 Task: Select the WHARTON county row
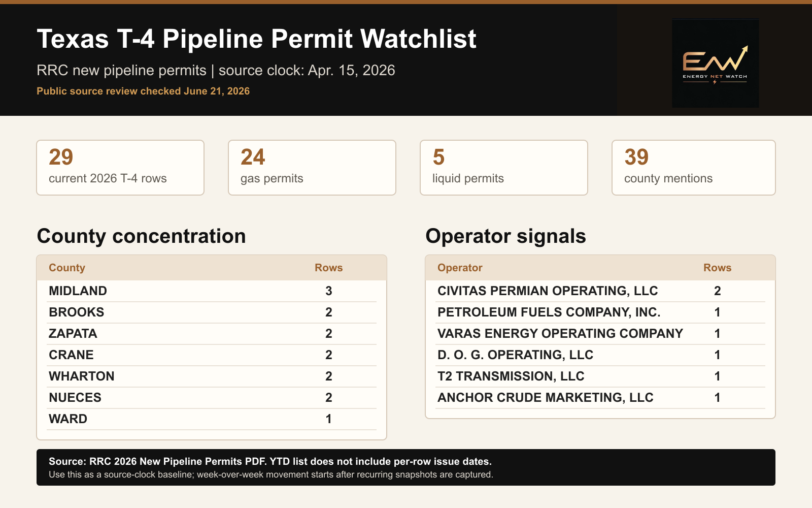pos(212,376)
